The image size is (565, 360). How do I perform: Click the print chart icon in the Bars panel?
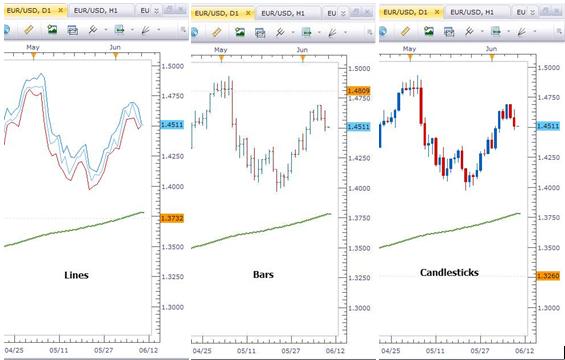coord(260,33)
